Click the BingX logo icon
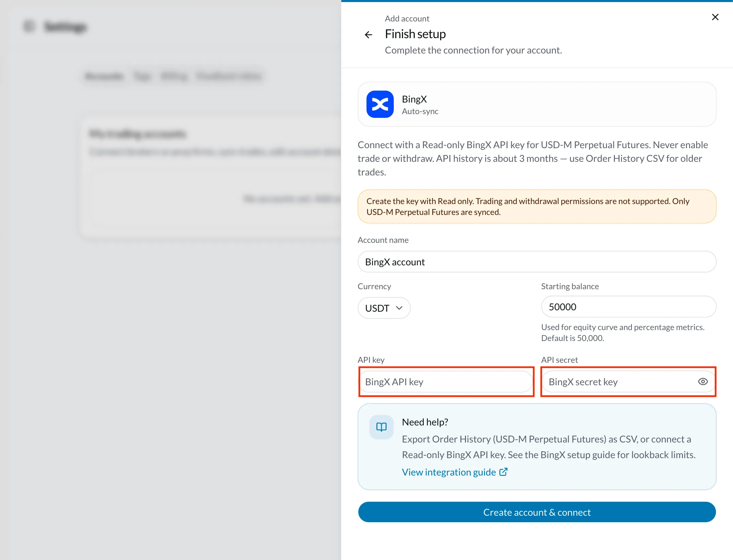The width and height of the screenshot is (733, 560). (x=380, y=104)
